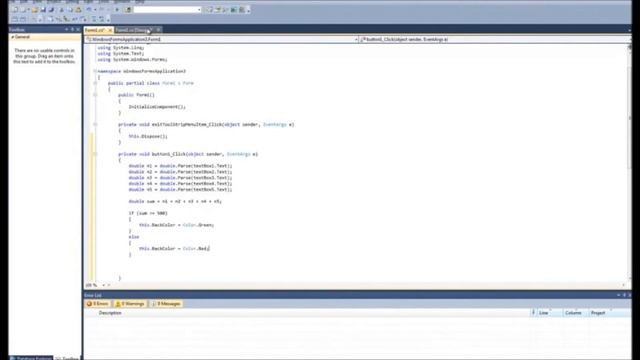
Task: Toggle the 0 Errors filter
Action: click(x=97, y=304)
